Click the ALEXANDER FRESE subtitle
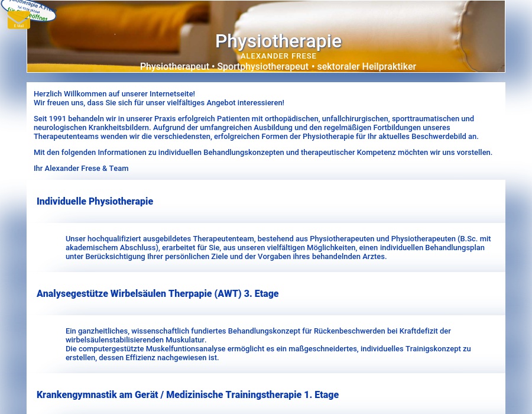Screen dimensions: 532x414 click(278, 56)
